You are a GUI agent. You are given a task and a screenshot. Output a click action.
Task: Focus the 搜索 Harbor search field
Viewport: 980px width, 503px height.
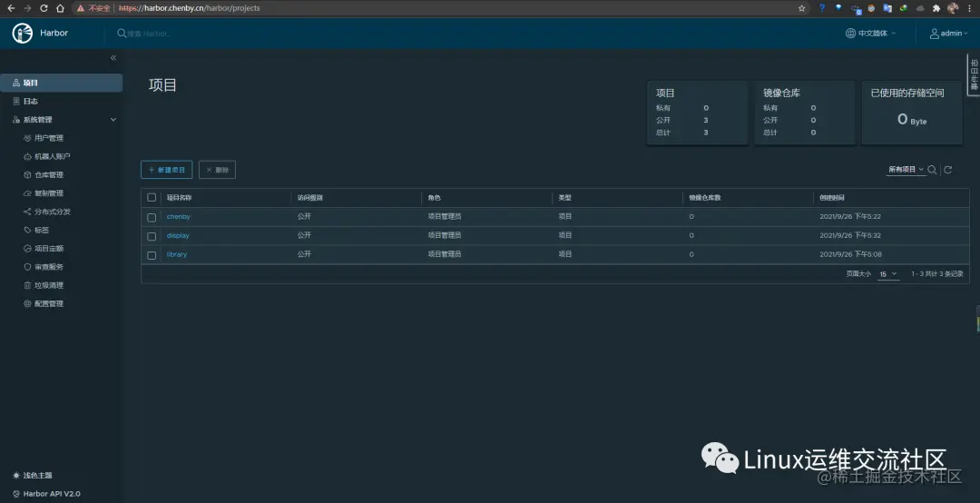pos(149,34)
